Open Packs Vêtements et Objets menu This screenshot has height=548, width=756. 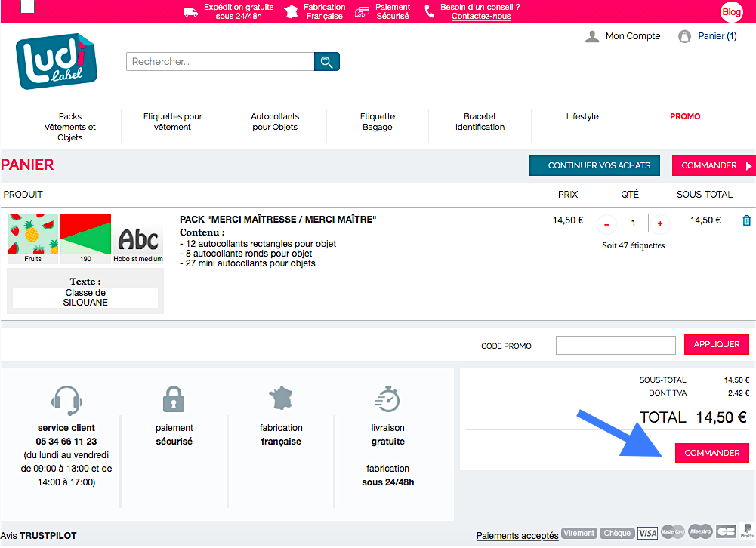point(70,127)
